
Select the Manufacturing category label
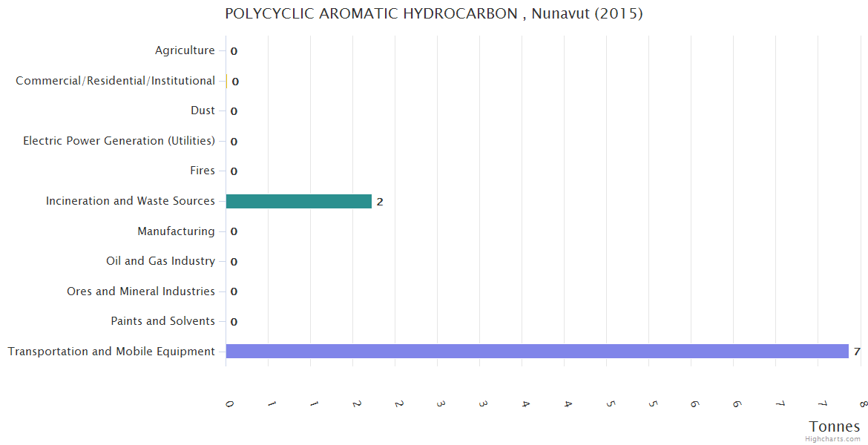tap(176, 231)
